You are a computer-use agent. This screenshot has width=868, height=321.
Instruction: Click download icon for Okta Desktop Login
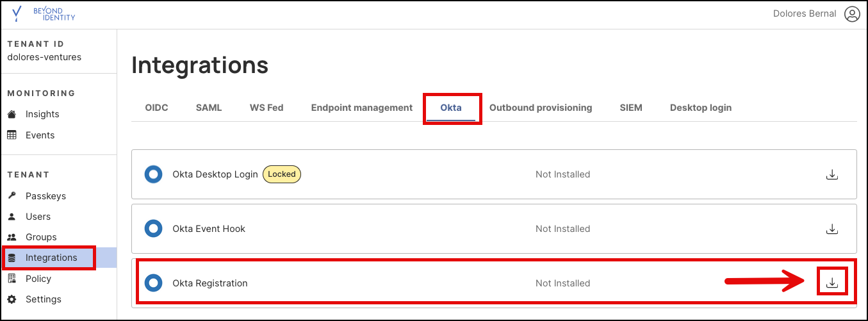832,174
